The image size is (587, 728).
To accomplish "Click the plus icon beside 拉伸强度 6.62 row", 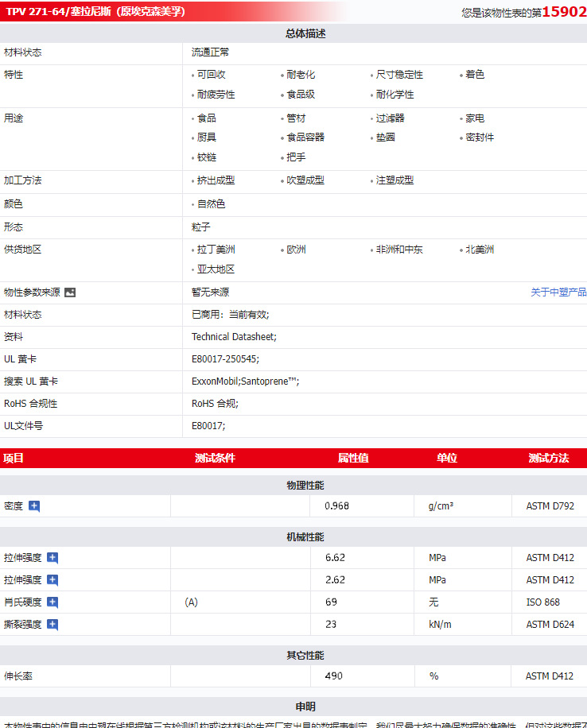I will [52, 558].
